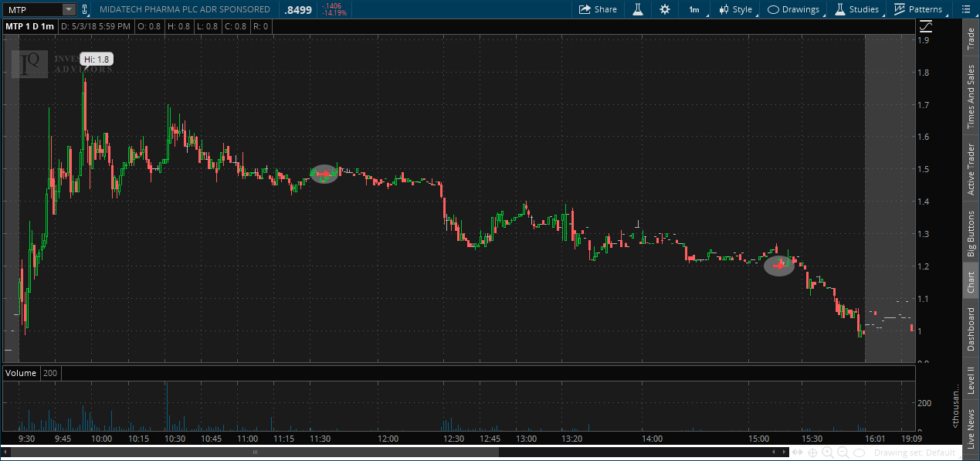Click the -14.19% change value

pos(336,13)
